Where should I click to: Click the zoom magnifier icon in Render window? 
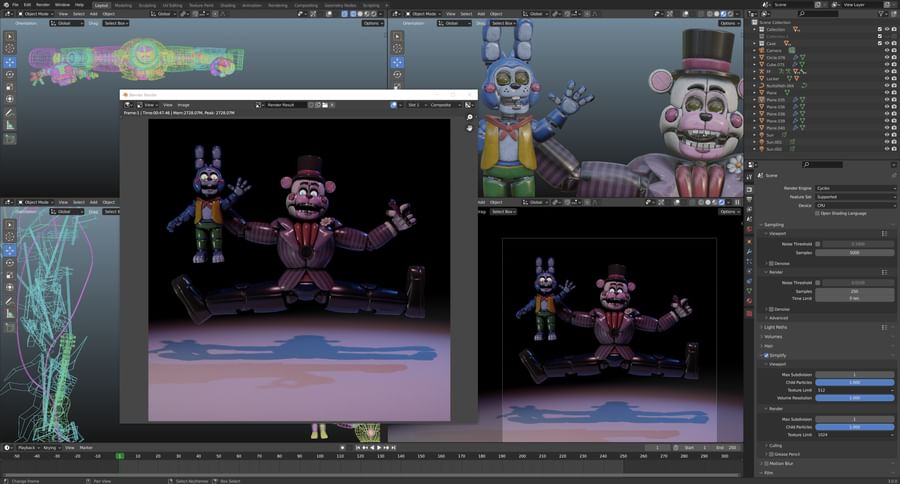pyautogui.click(x=470, y=117)
